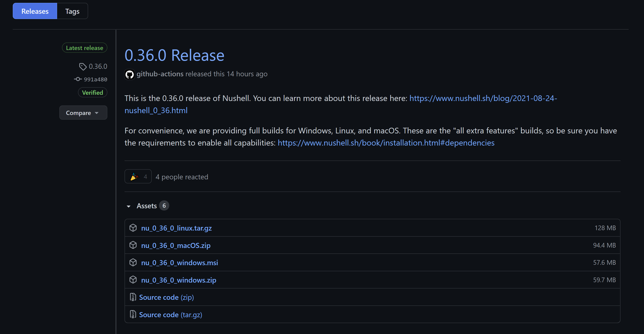Download nu_0_36_0_linux.tar.gz

(176, 228)
